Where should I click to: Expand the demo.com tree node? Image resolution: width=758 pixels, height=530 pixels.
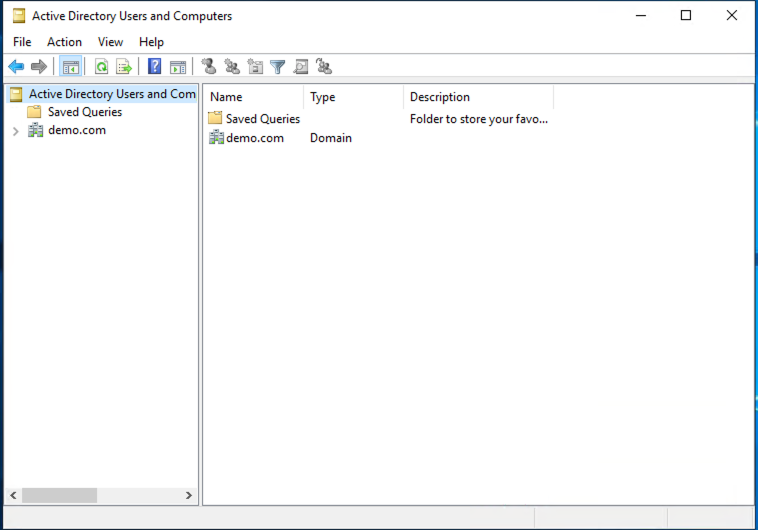pos(15,131)
